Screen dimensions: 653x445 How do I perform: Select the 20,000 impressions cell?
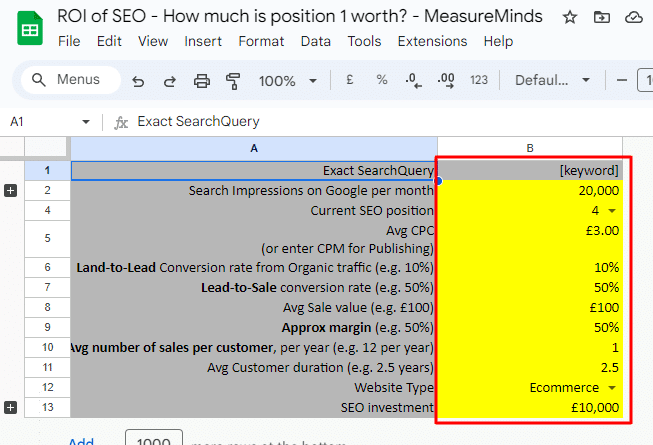530,191
